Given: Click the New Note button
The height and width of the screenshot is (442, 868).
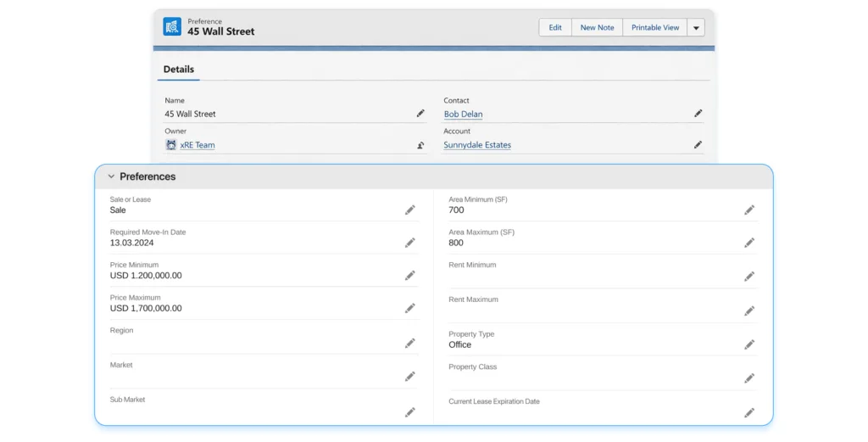Looking at the screenshot, I should pyautogui.click(x=597, y=28).
